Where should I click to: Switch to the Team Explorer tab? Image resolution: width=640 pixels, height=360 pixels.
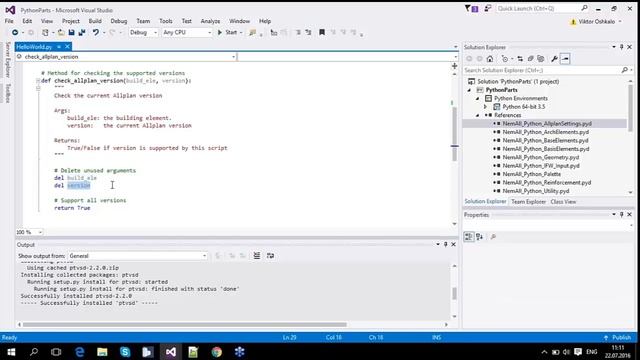[528, 202]
